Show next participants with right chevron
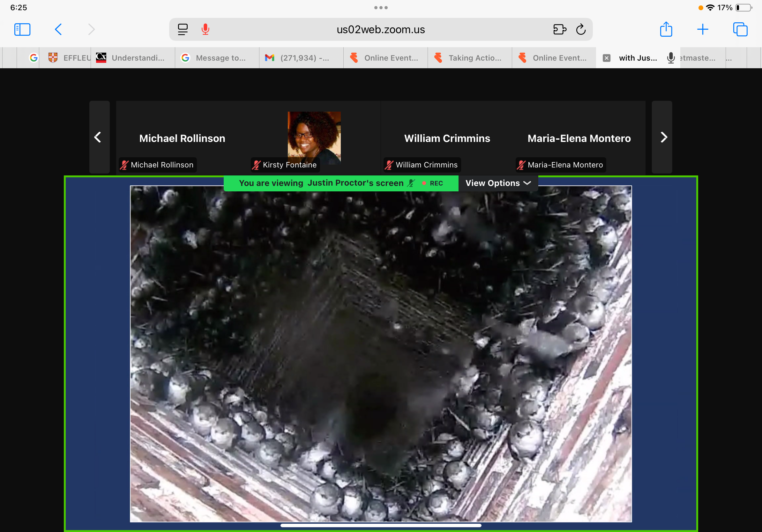 point(663,137)
